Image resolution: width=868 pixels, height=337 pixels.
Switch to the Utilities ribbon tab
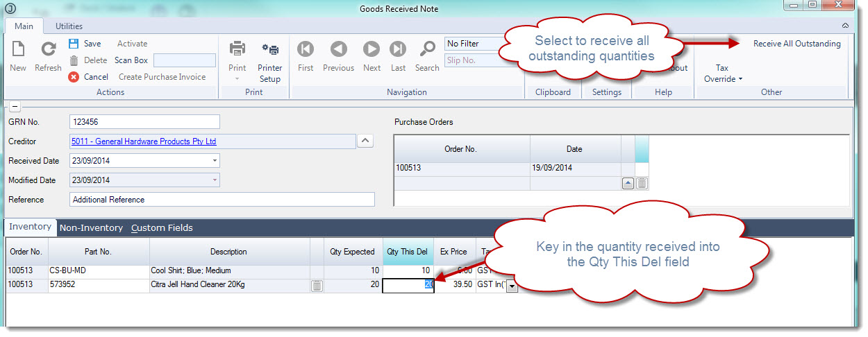click(x=69, y=26)
